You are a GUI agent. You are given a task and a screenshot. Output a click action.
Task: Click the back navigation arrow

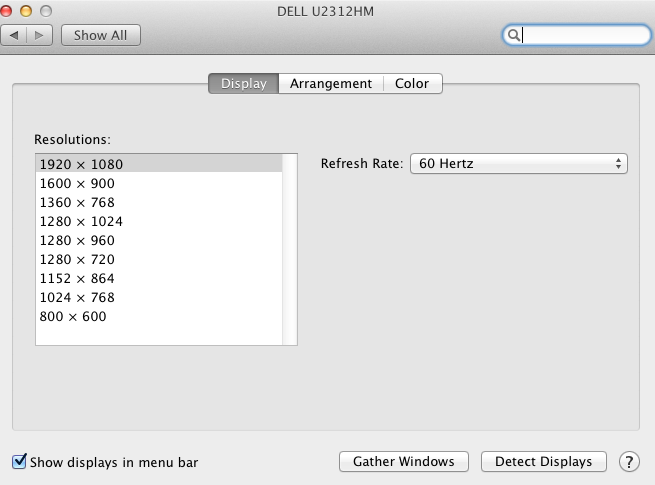[16, 35]
